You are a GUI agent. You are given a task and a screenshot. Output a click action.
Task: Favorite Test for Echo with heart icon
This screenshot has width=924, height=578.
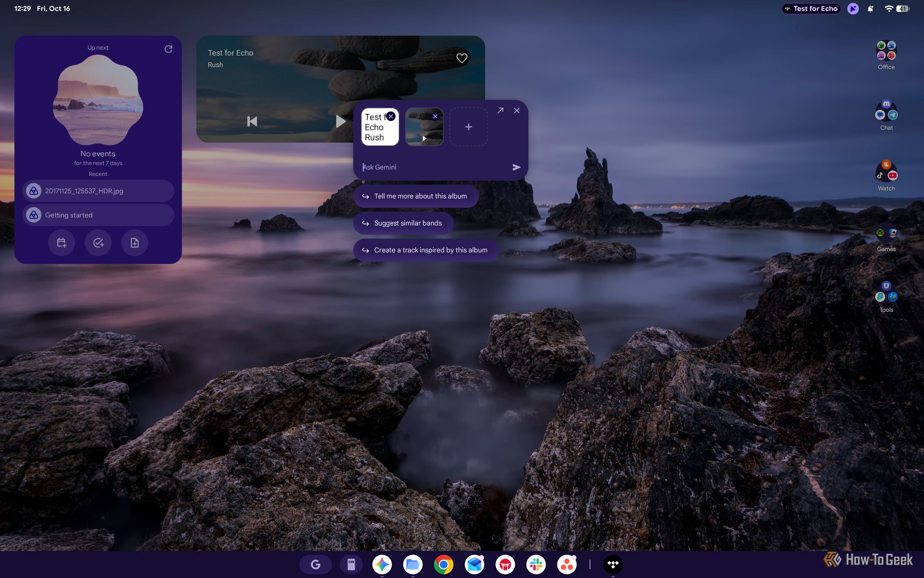(x=462, y=58)
